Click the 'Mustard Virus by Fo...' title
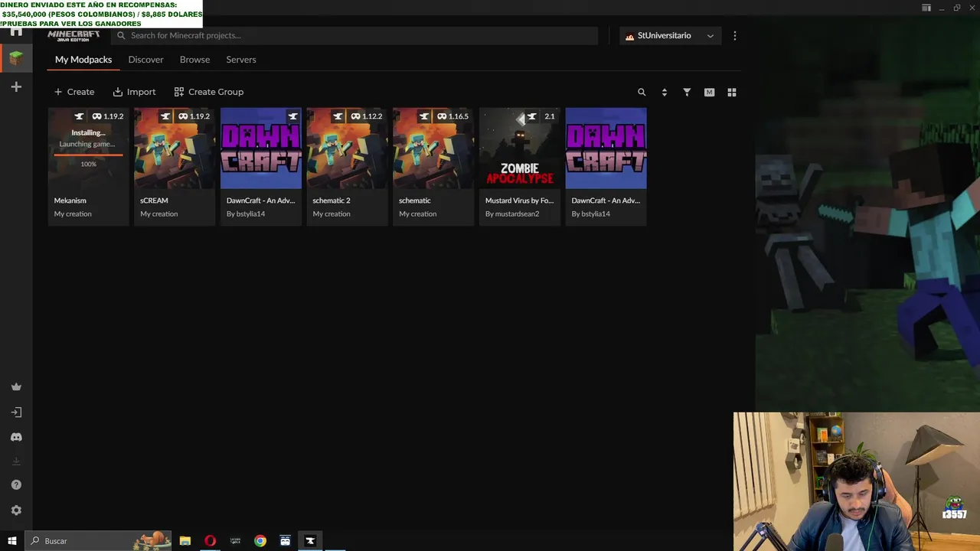 pyautogui.click(x=519, y=201)
